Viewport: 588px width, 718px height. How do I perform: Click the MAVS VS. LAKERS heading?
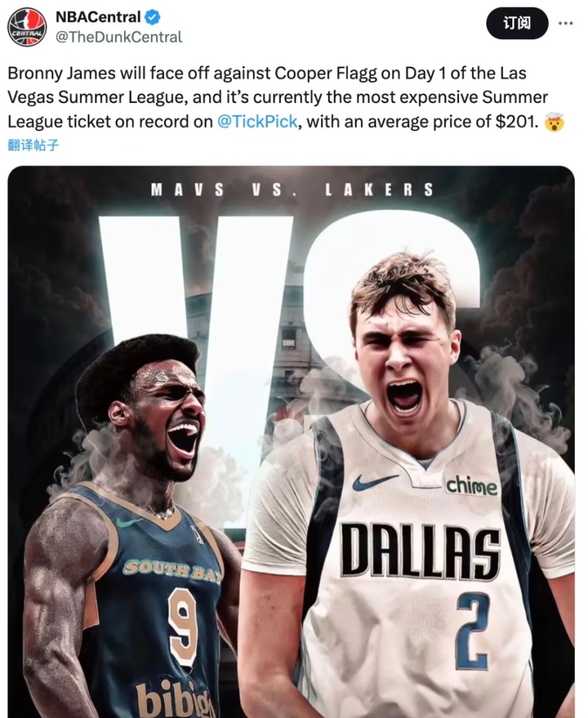click(292, 189)
